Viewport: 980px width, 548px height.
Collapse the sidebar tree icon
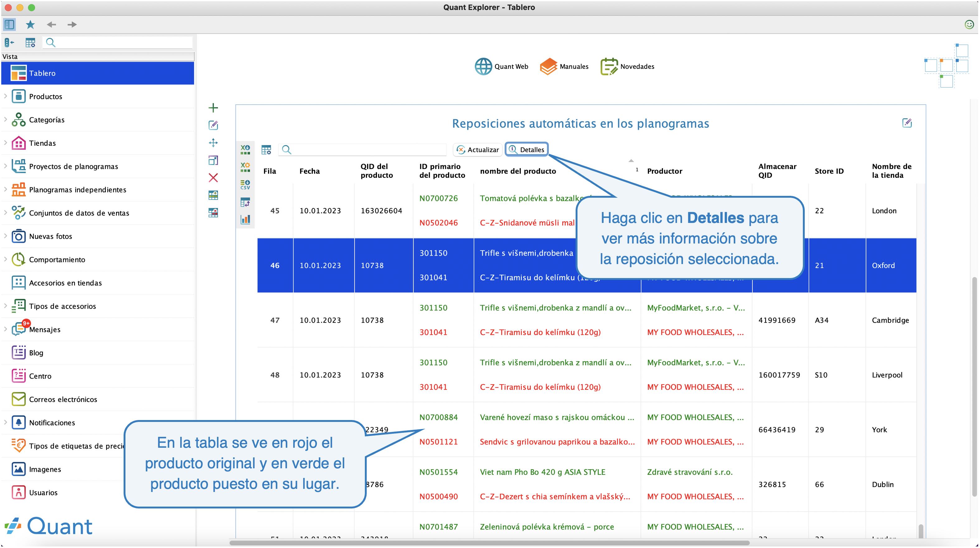(10, 43)
